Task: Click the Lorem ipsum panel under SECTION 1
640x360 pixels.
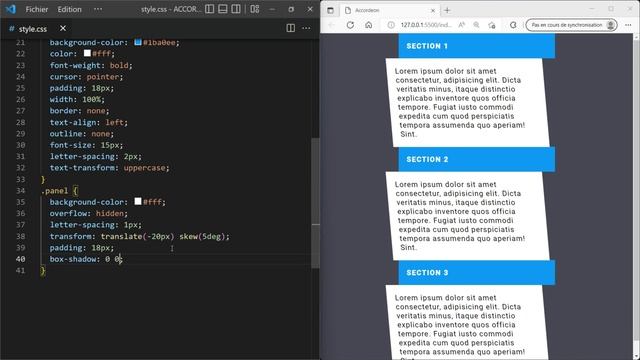Action: [467, 102]
